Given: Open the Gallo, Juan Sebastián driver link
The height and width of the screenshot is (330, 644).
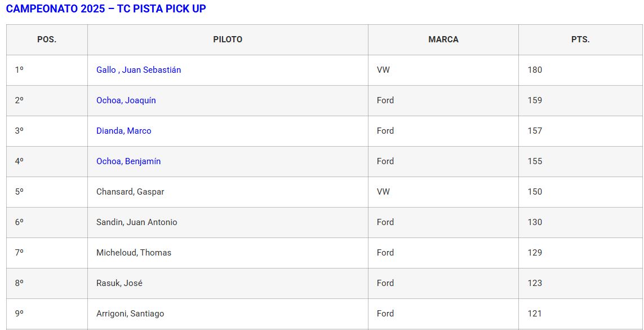Looking at the screenshot, I should click(139, 70).
